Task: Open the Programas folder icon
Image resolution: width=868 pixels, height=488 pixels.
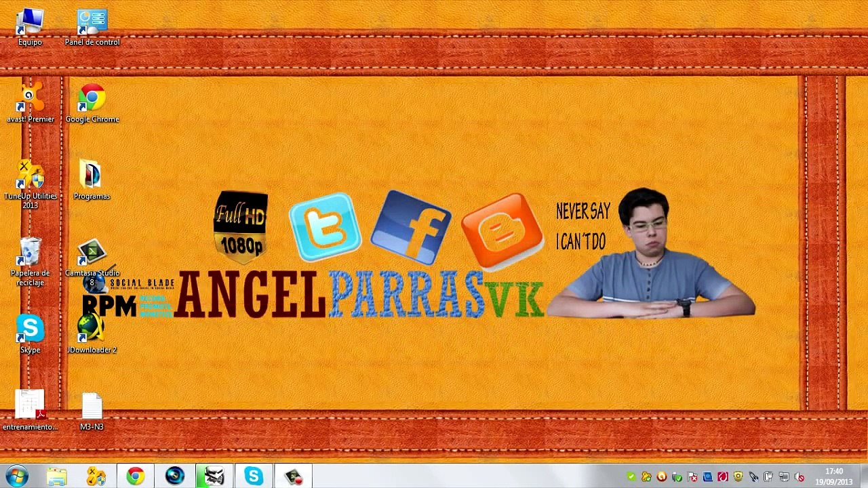Action: tap(92, 181)
